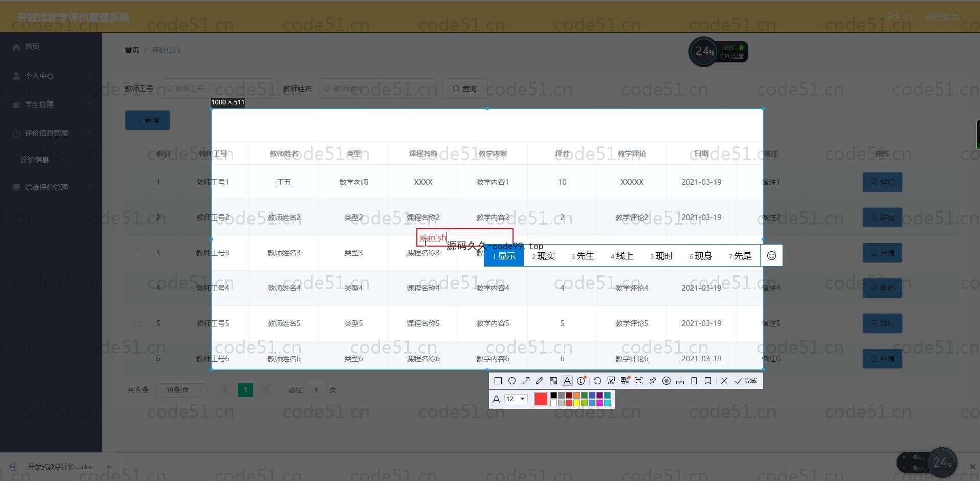The image size is (980, 481).
Task: Select the ellipse annotation tool
Action: tap(511, 381)
